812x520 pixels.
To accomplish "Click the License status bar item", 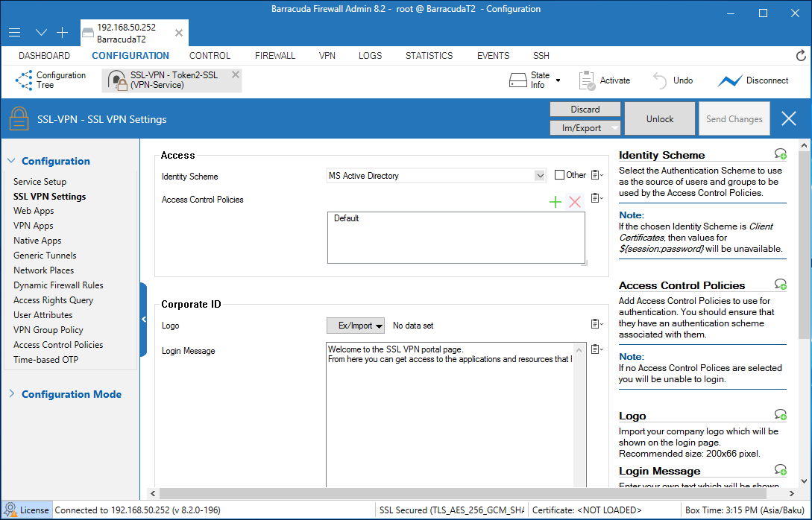I will tap(27, 510).
